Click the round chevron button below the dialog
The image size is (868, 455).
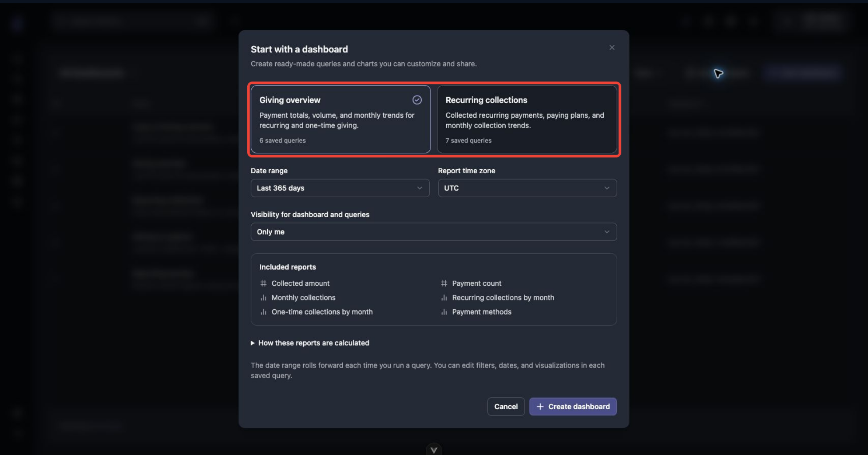[434, 449]
